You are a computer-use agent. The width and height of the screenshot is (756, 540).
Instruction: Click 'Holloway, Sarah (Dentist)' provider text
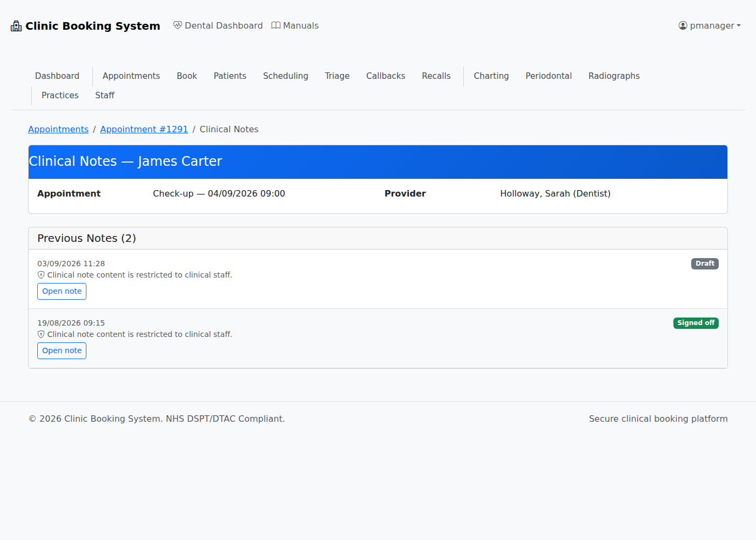coord(555,193)
